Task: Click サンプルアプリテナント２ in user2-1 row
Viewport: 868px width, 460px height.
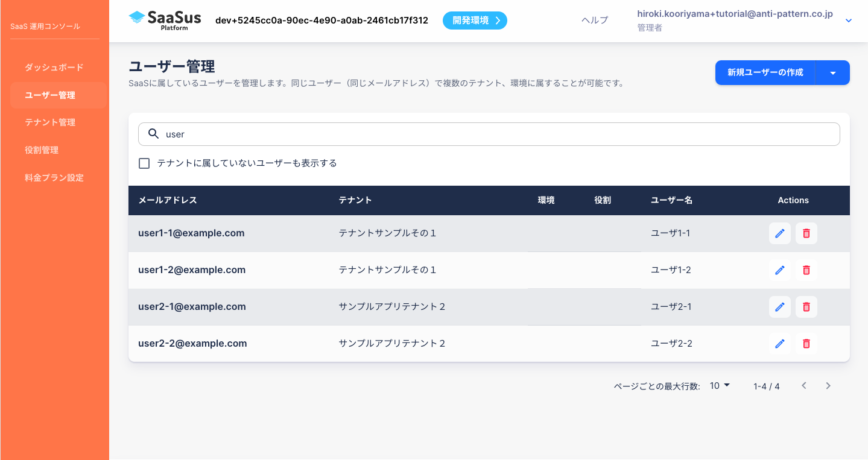Action: [x=392, y=307]
